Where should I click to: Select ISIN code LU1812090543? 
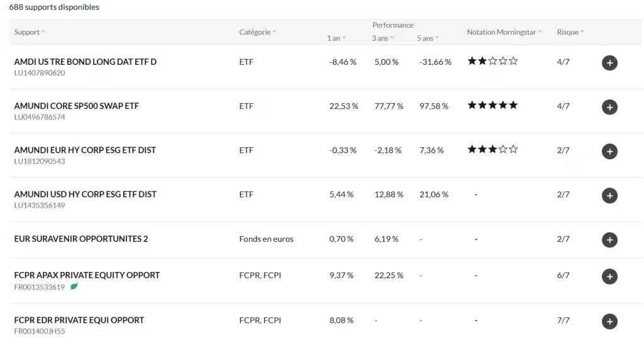pyautogui.click(x=40, y=161)
